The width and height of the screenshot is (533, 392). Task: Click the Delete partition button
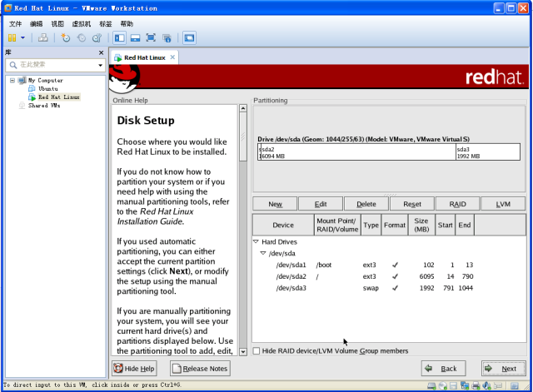[366, 204]
